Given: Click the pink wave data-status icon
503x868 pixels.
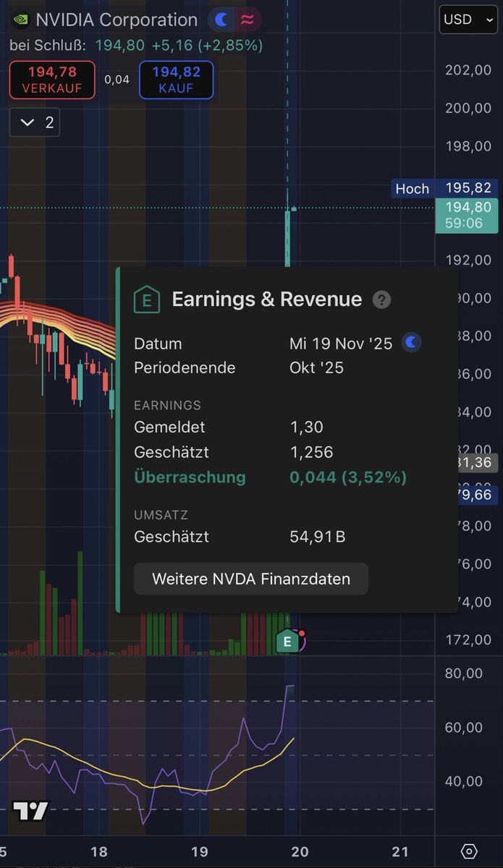Looking at the screenshot, I should (247, 20).
